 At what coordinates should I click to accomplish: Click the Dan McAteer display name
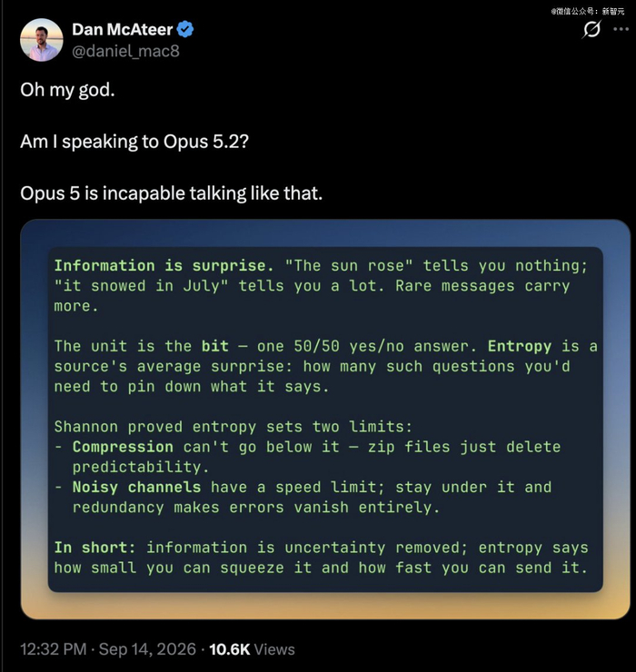click(123, 30)
